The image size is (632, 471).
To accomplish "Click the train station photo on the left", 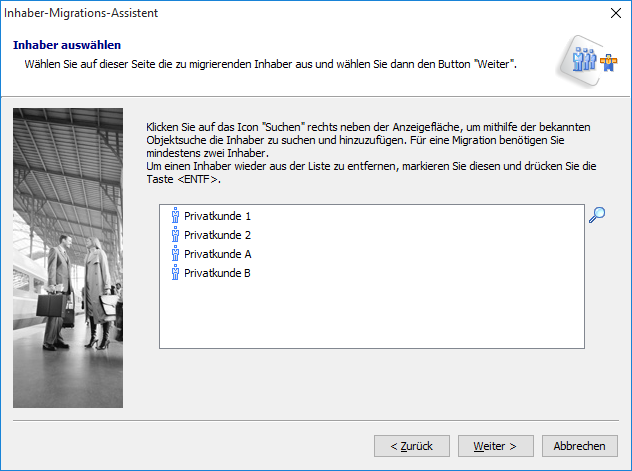I will tap(68, 258).
